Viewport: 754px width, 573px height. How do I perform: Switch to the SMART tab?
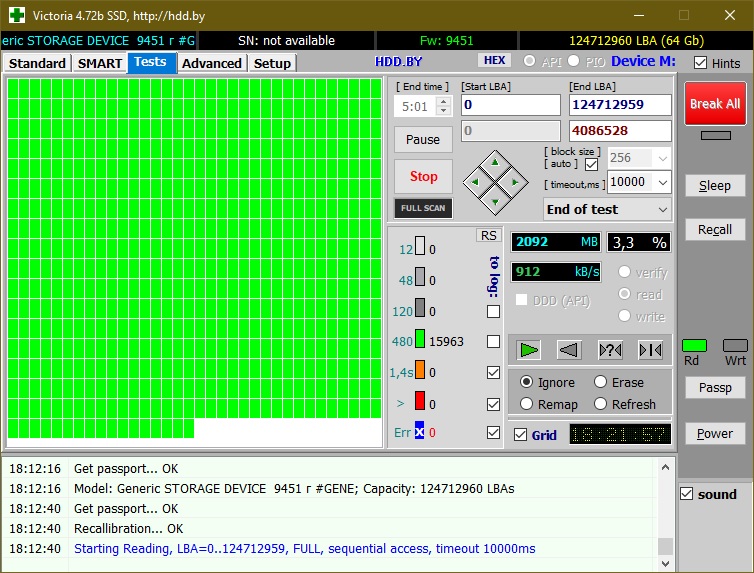point(100,63)
